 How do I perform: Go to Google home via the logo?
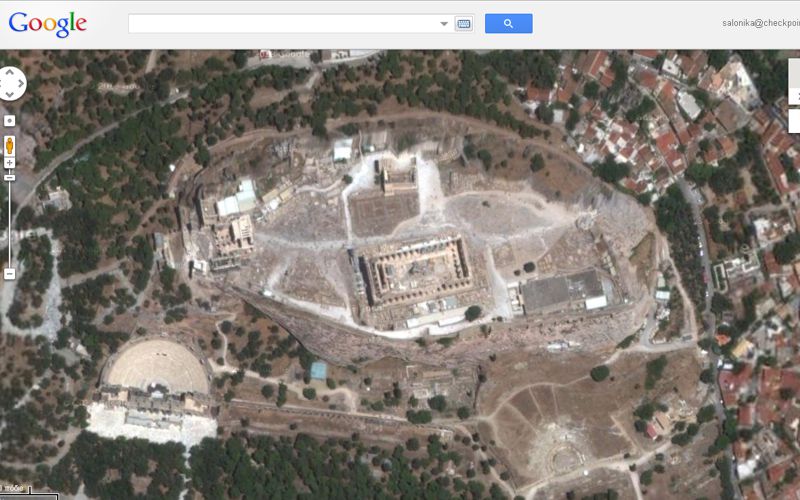(47, 24)
